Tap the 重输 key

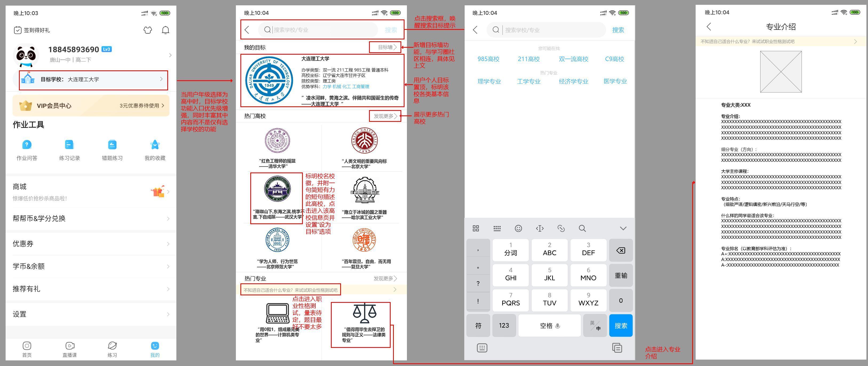[x=621, y=275]
